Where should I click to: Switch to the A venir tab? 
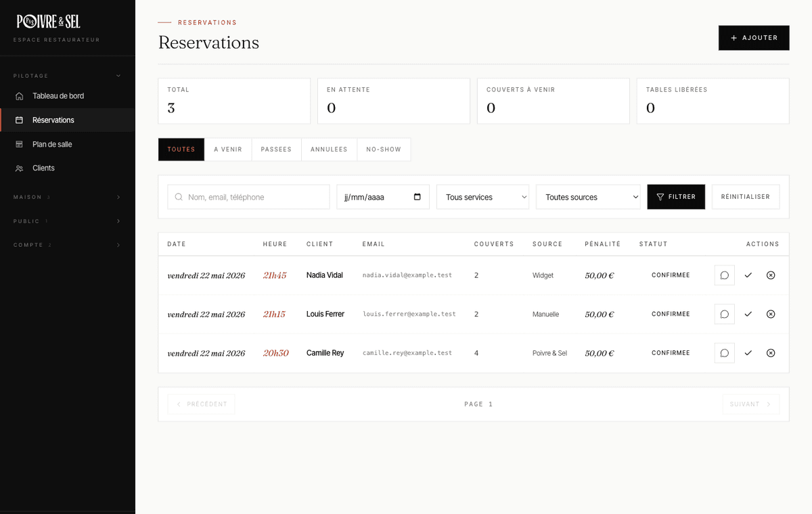(x=228, y=149)
